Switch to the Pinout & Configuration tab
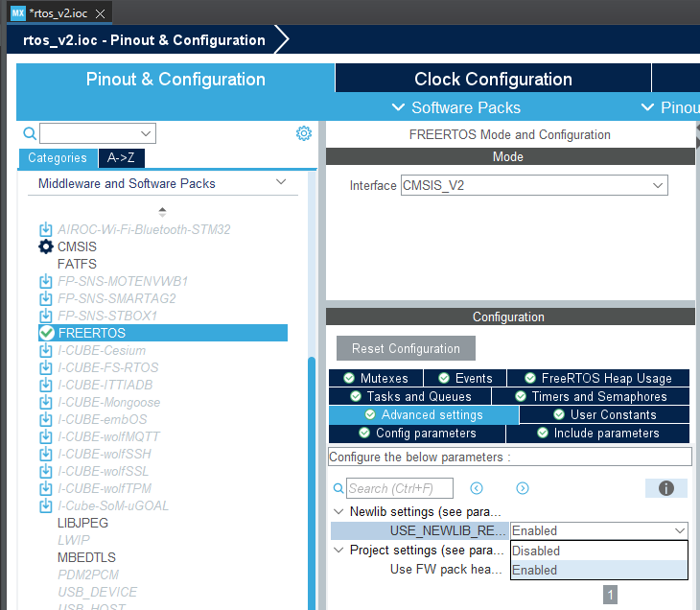The width and height of the screenshot is (700, 610). tap(175, 79)
